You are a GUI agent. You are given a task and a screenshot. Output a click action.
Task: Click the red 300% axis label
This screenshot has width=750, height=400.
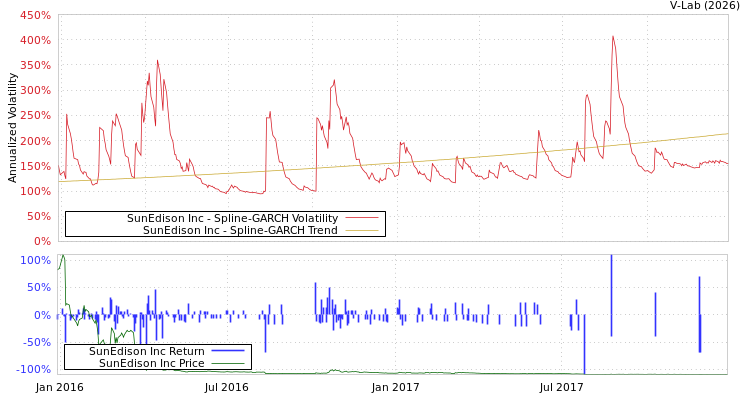(35, 91)
